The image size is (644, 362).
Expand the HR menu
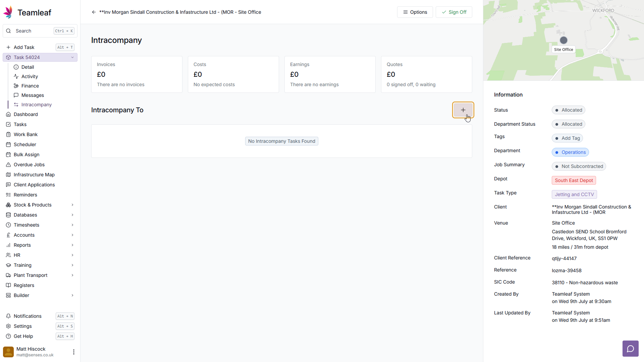click(x=72, y=255)
